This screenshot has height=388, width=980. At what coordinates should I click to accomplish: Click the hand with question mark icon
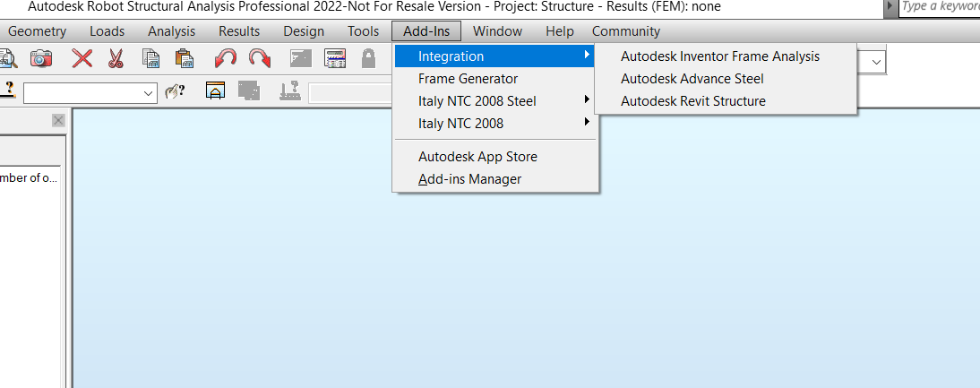click(x=175, y=91)
